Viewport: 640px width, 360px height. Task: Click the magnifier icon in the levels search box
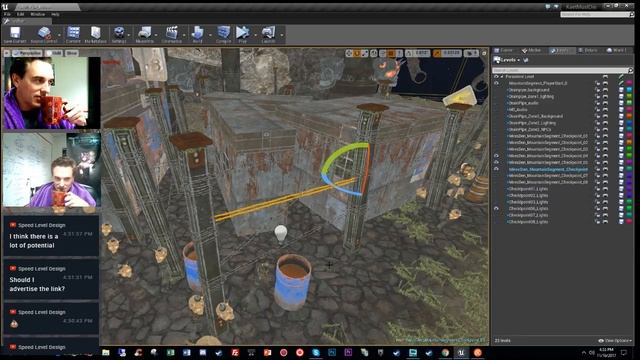tap(630, 70)
